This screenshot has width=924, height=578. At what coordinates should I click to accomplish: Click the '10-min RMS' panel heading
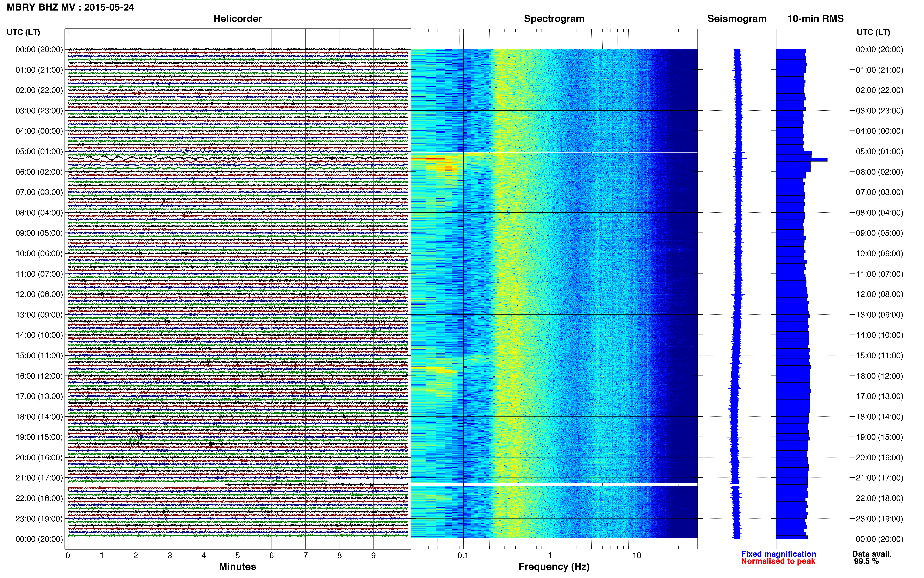[x=816, y=19]
